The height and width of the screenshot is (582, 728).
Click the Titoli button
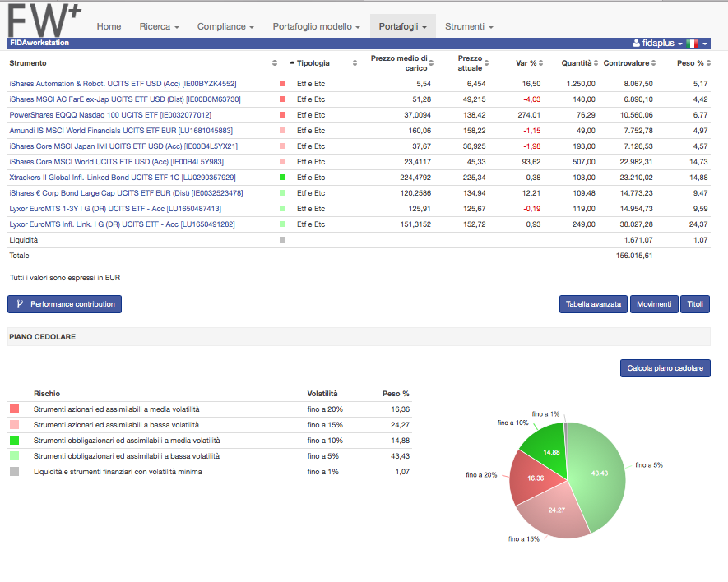695,304
